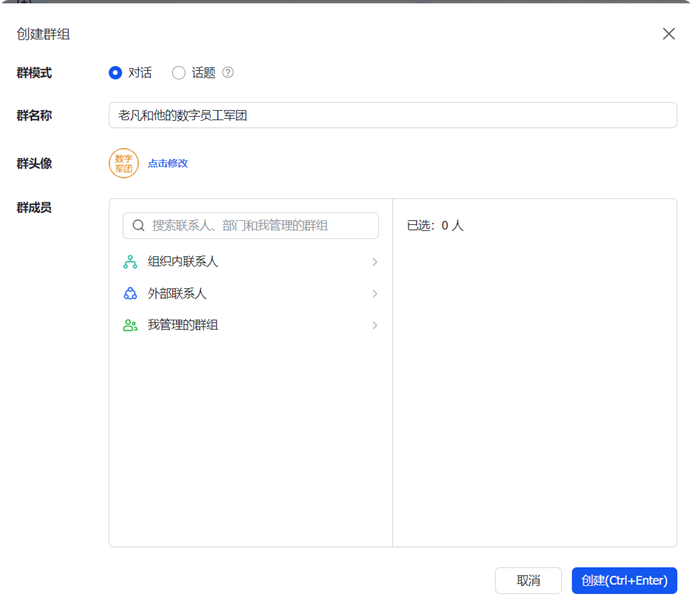Click the 群名称 input field
Viewport: 692px width, 606px height.
[x=393, y=115]
